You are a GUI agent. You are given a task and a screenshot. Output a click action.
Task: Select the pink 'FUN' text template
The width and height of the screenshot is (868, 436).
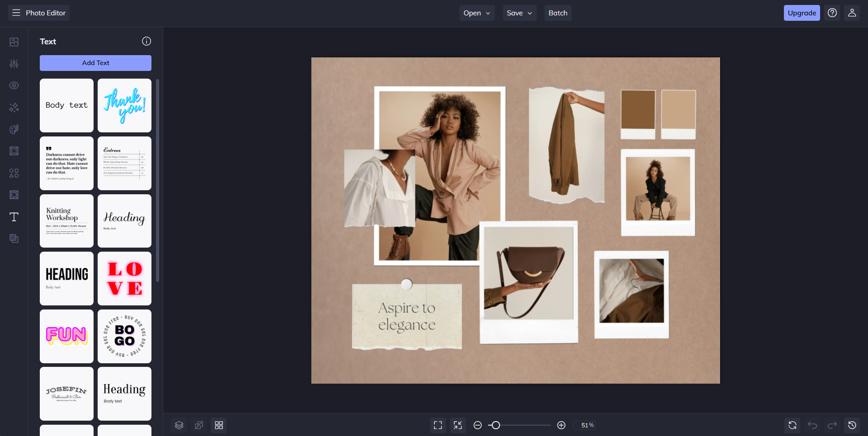click(66, 336)
